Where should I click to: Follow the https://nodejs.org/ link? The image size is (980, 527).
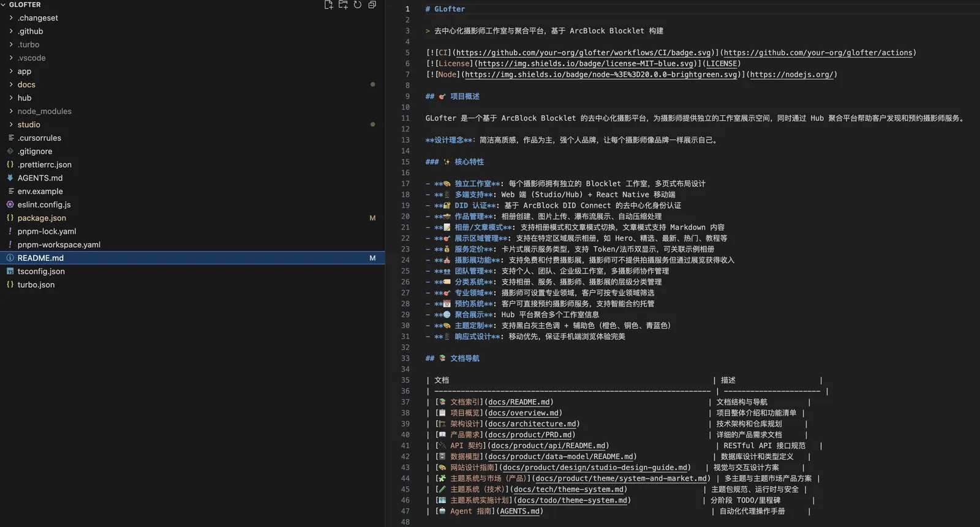791,75
